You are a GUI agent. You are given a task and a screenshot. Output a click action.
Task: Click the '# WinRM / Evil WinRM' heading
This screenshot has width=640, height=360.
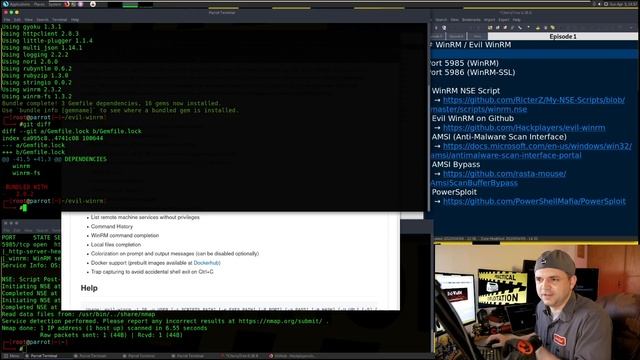471,45
